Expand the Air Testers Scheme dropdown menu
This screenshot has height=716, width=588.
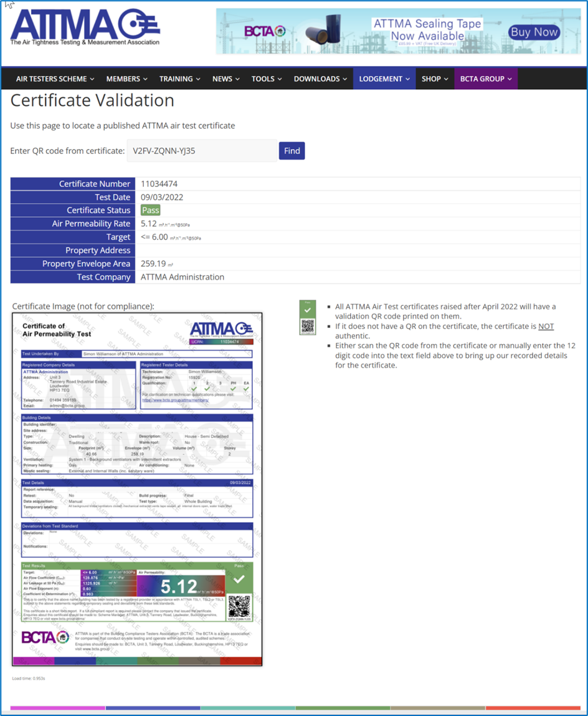(55, 79)
